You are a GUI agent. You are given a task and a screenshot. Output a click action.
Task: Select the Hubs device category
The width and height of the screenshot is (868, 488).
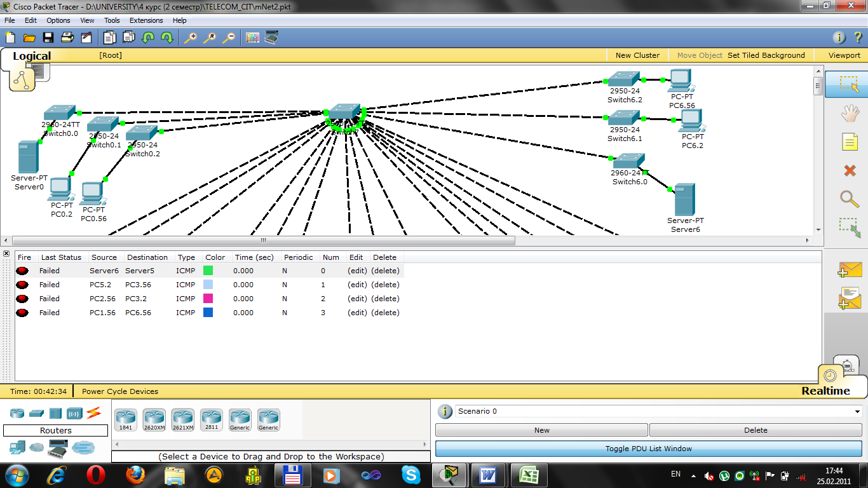55,414
